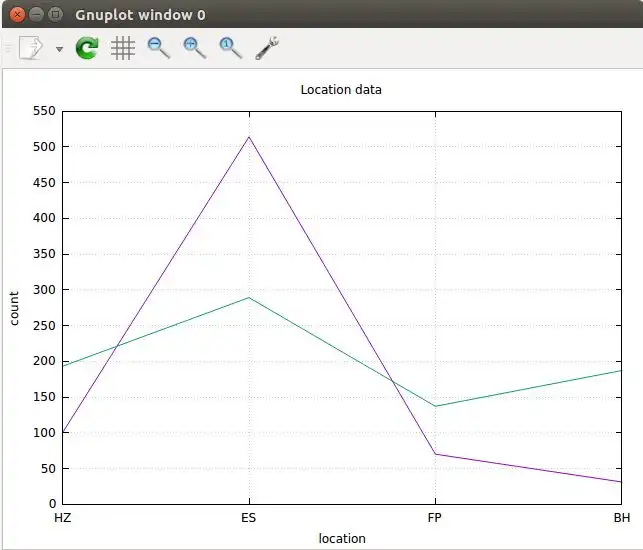Click the purple line peak at ES
Viewport: 643px width, 550px height.
[249, 137]
